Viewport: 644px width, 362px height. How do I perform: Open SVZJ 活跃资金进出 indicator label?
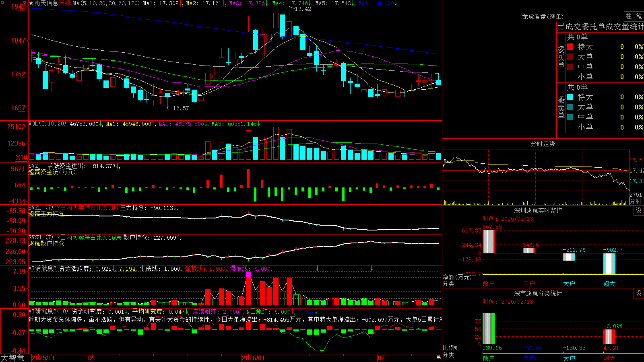pos(56,166)
